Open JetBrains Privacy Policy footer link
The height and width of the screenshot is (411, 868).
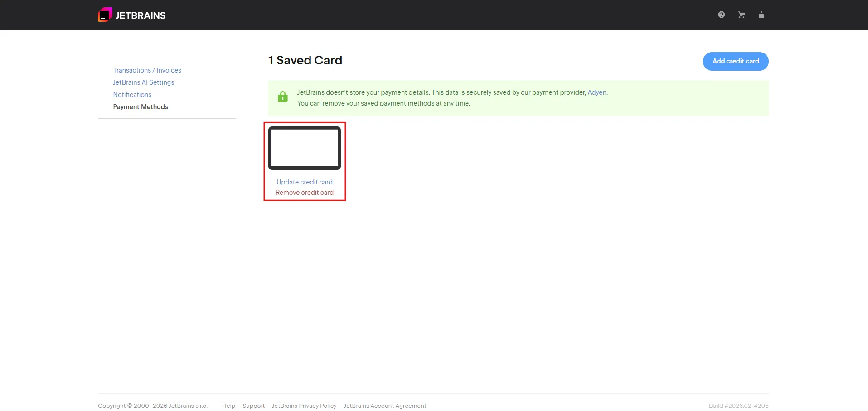click(304, 406)
